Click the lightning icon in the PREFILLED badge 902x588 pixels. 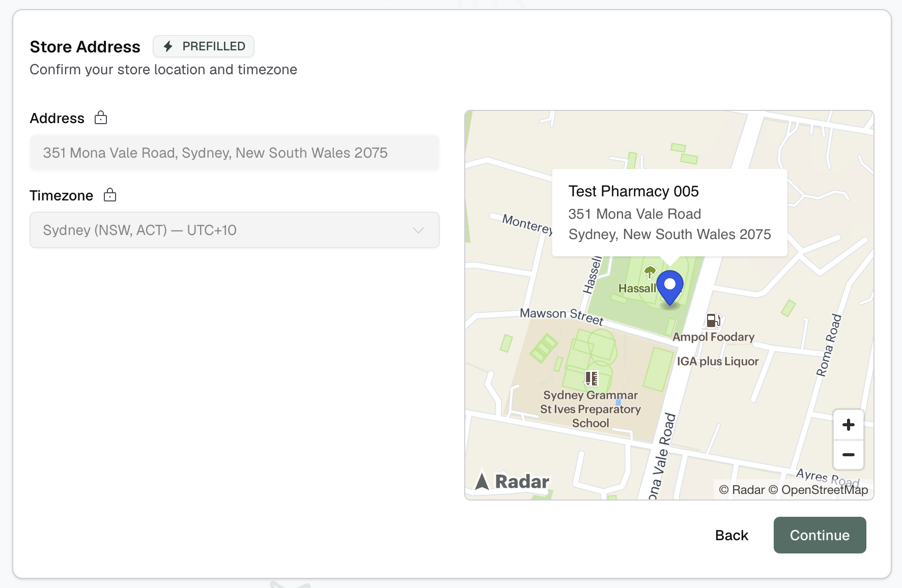pos(168,46)
